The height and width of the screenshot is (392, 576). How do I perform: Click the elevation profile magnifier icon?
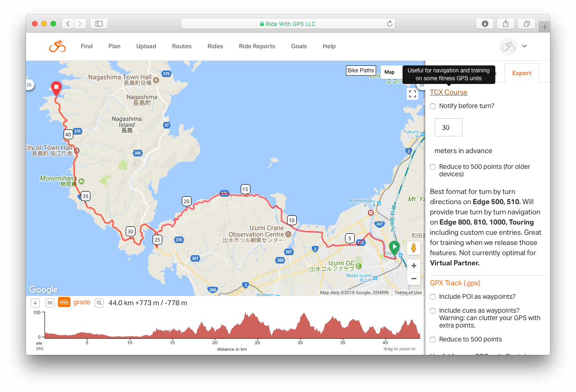(99, 303)
